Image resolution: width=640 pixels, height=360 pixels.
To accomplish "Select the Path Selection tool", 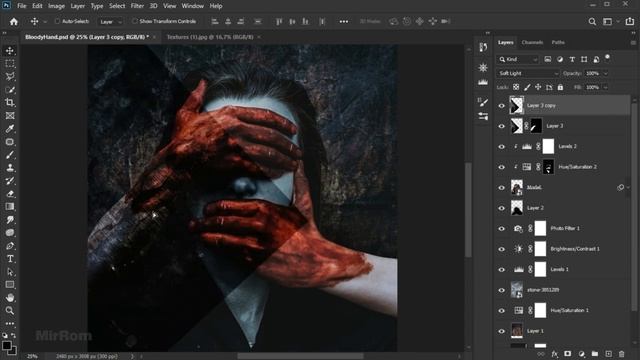I will (x=10, y=272).
